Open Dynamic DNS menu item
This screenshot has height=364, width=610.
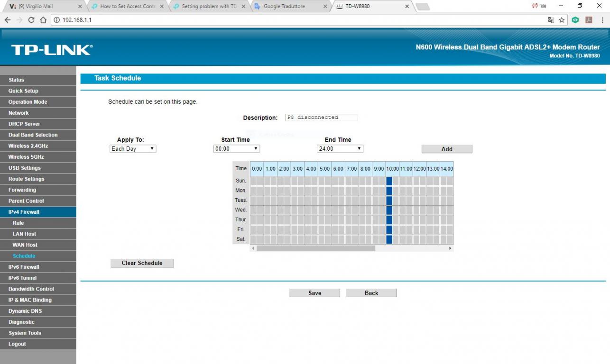38,311
